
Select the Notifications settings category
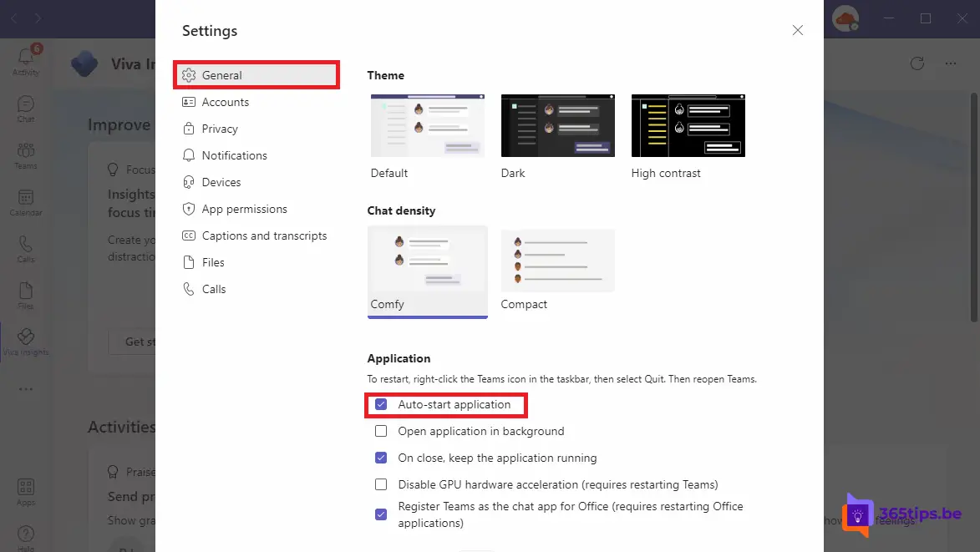[235, 155]
